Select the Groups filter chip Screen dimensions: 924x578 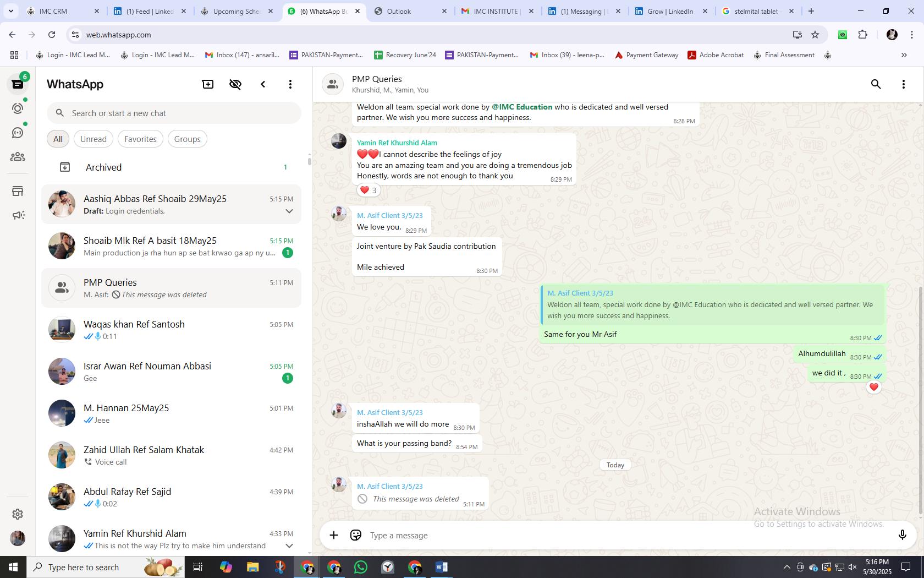(188, 139)
